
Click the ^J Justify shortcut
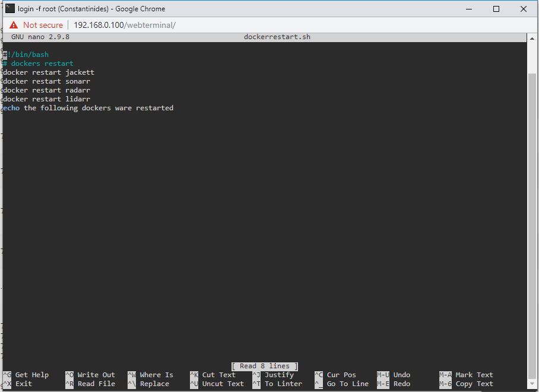pyautogui.click(x=273, y=375)
